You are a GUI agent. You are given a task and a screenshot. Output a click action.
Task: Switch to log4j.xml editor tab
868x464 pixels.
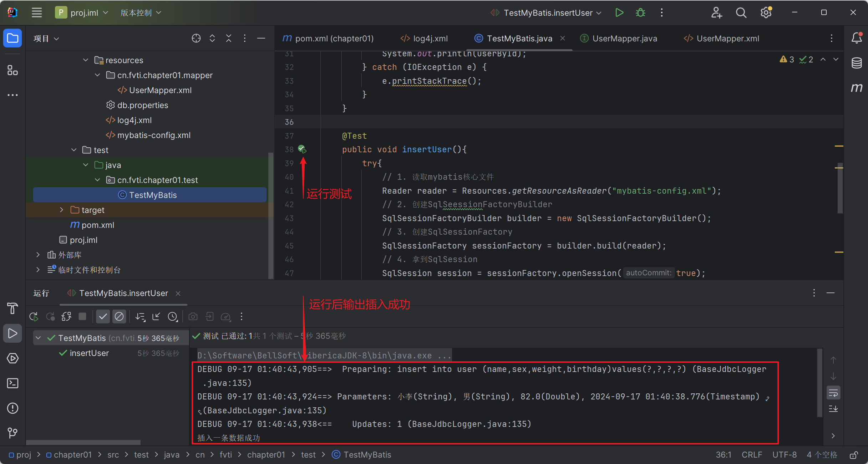[424, 38]
